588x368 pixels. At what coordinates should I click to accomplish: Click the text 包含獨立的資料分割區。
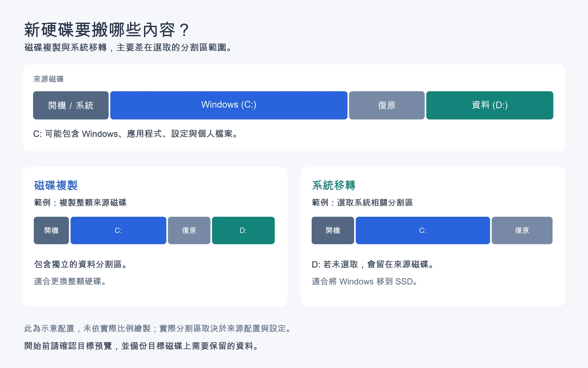point(81,264)
